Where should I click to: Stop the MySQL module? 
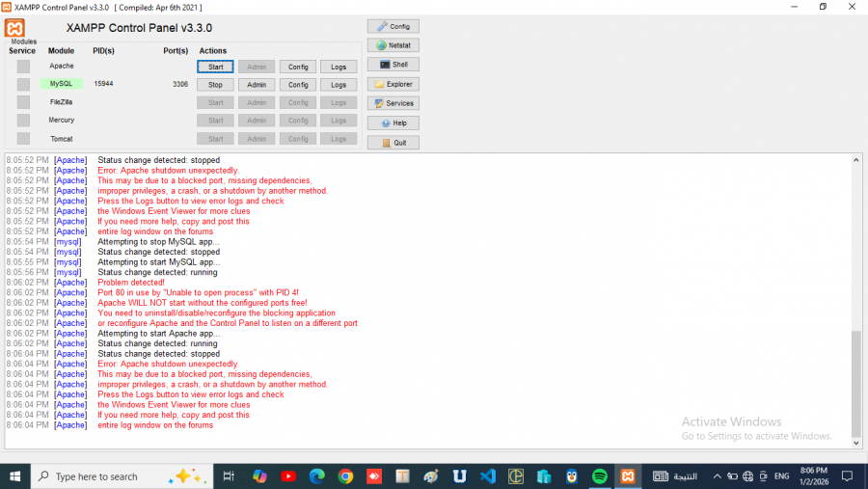(215, 85)
